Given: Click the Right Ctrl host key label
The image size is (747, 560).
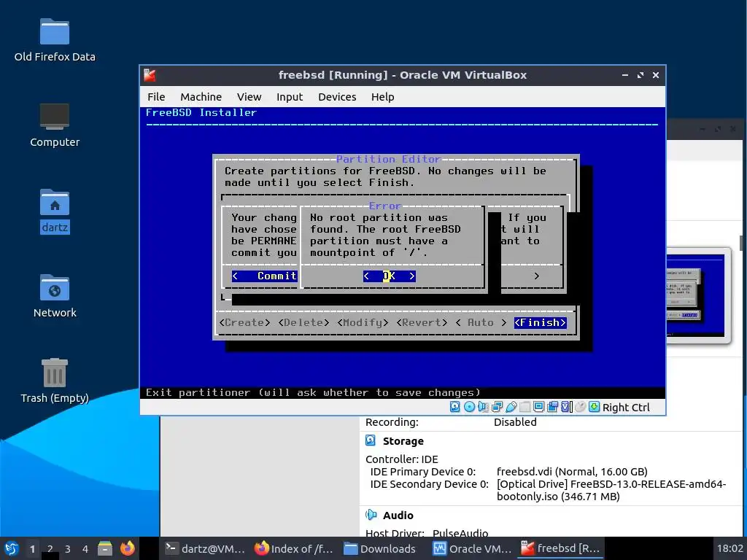Looking at the screenshot, I should pyautogui.click(x=626, y=407).
